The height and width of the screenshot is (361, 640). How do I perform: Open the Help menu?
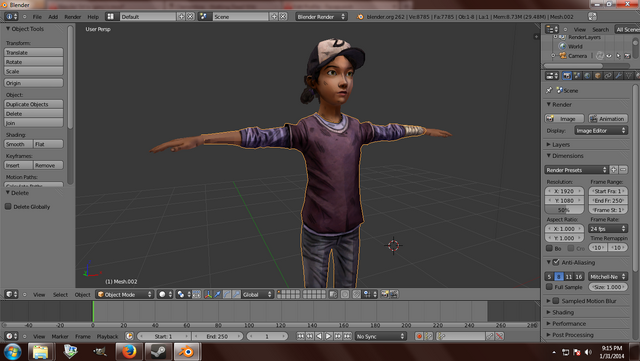(x=93, y=17)
